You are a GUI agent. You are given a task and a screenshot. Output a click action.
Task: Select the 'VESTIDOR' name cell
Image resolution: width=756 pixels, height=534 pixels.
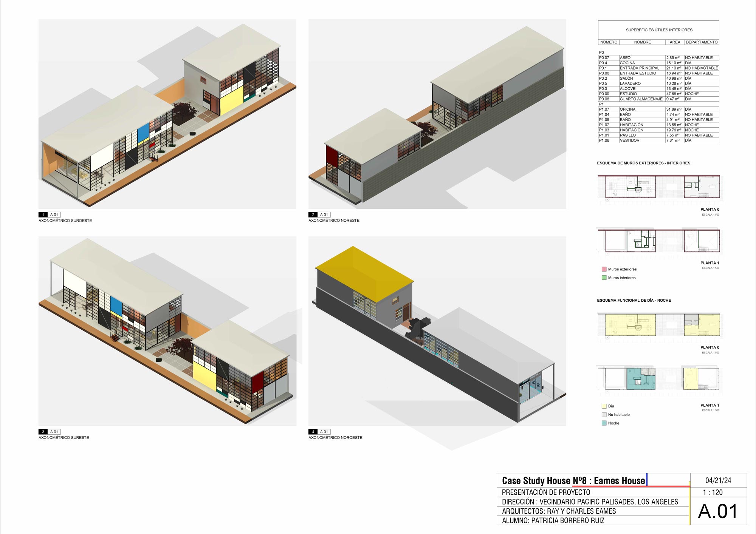pos(642,140)
